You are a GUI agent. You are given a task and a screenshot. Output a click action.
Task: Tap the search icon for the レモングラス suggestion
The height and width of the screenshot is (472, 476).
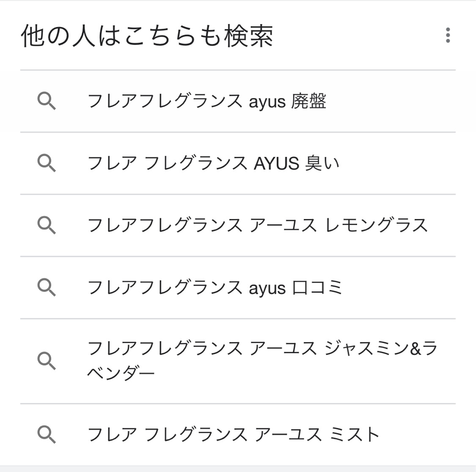(46, 225)
